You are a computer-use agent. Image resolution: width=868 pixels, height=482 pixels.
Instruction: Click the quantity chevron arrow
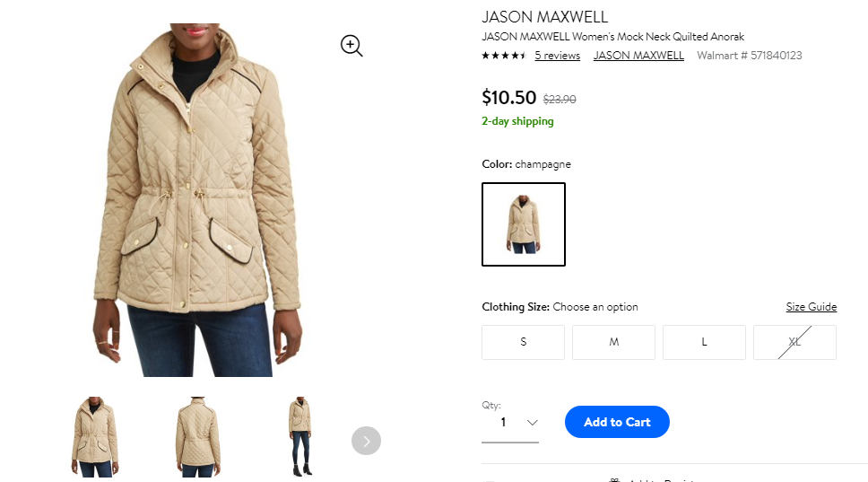(533, 423)
